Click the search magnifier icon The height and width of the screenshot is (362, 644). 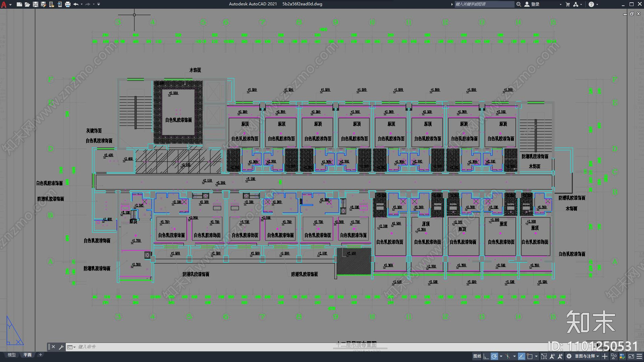pos(519,4)
